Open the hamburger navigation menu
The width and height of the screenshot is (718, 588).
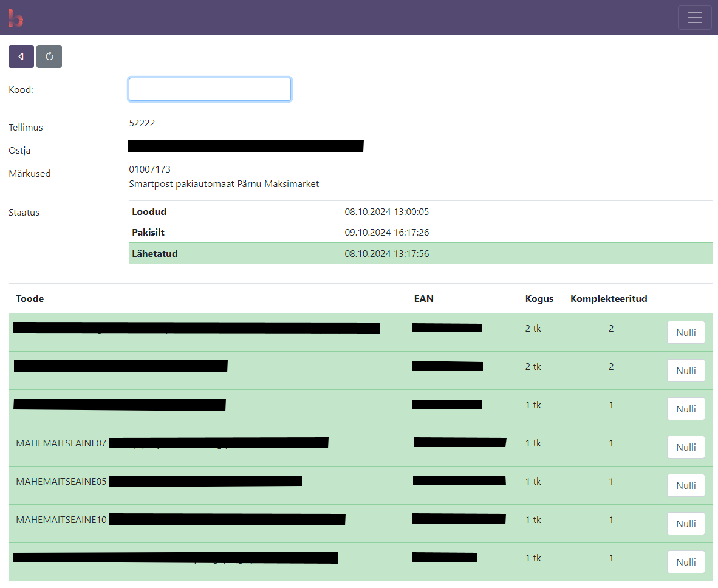(694, 18)
